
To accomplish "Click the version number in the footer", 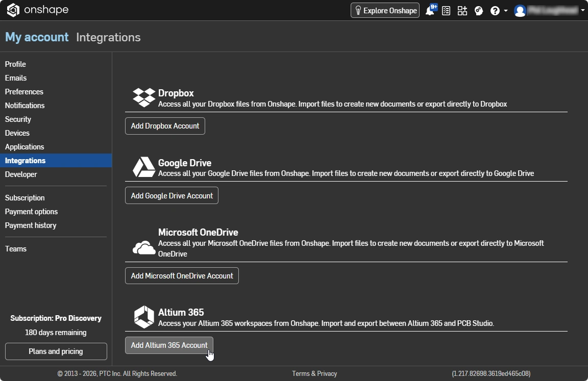I will (x=491, y=373).
